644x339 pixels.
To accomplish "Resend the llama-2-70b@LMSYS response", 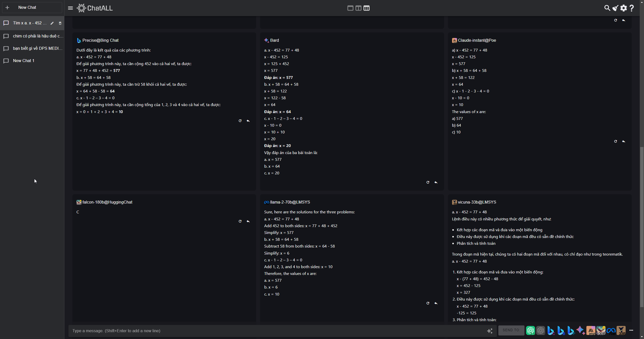I will tap(428, 303).
